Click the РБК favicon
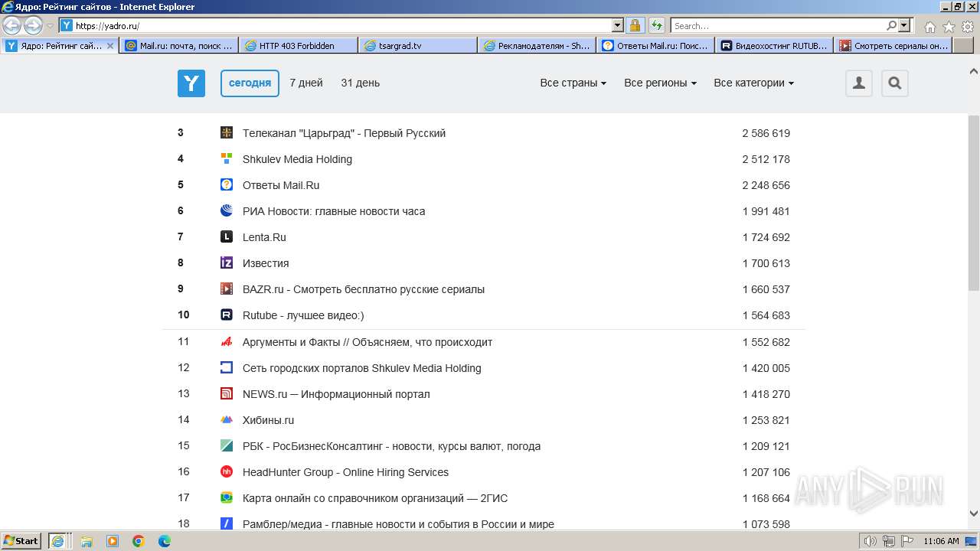 (227, 445)
